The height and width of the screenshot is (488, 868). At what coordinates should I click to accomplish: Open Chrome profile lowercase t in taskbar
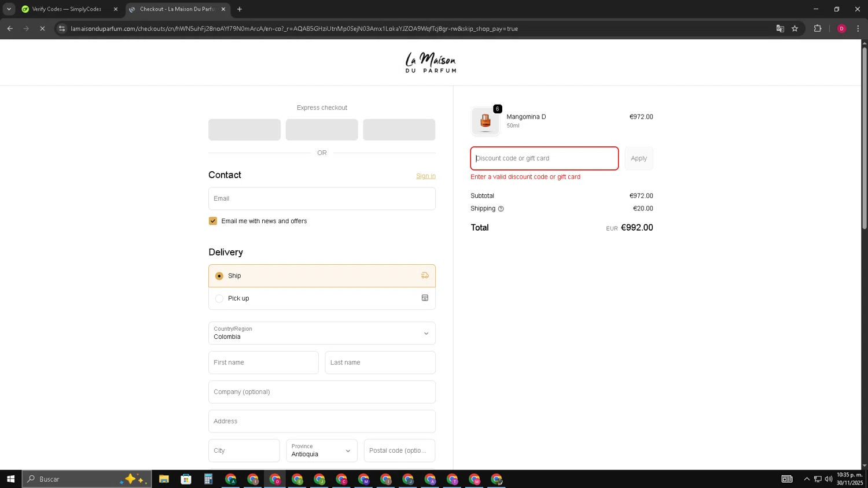(253, 479)
